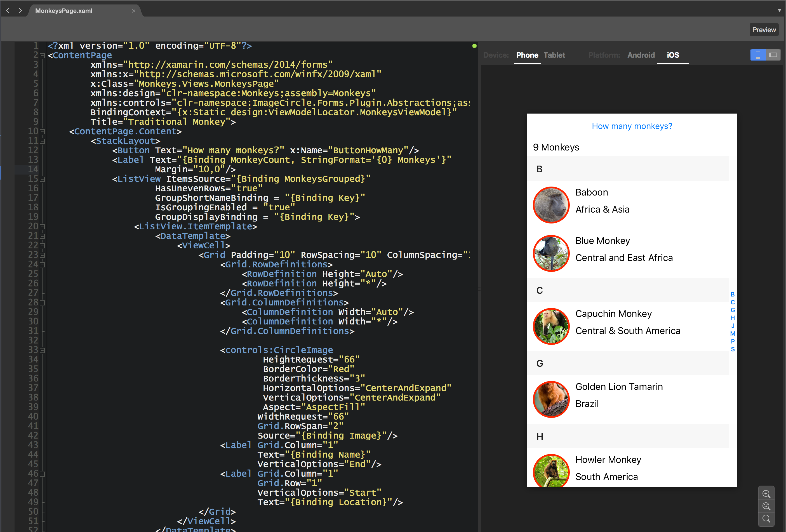The height and width of the screenshot is (532, 786).
Task: Switch platform to Android
Action: tap(641, 55)
